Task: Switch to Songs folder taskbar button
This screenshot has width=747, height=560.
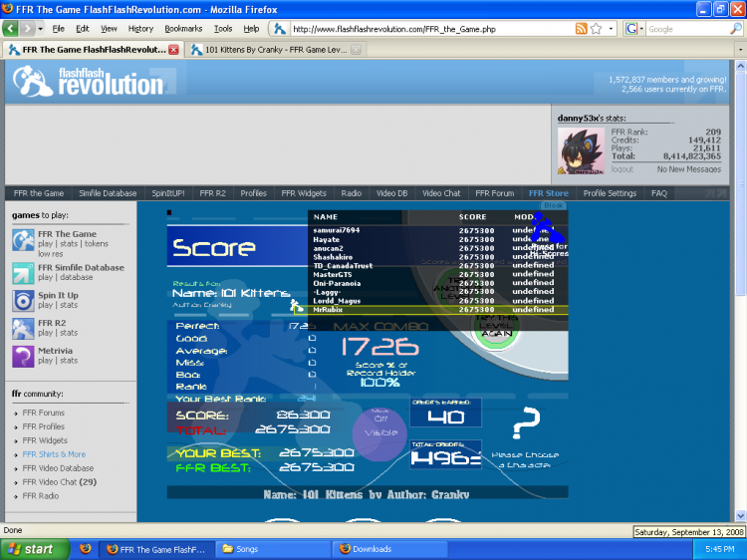Action: tap(272, 549)
